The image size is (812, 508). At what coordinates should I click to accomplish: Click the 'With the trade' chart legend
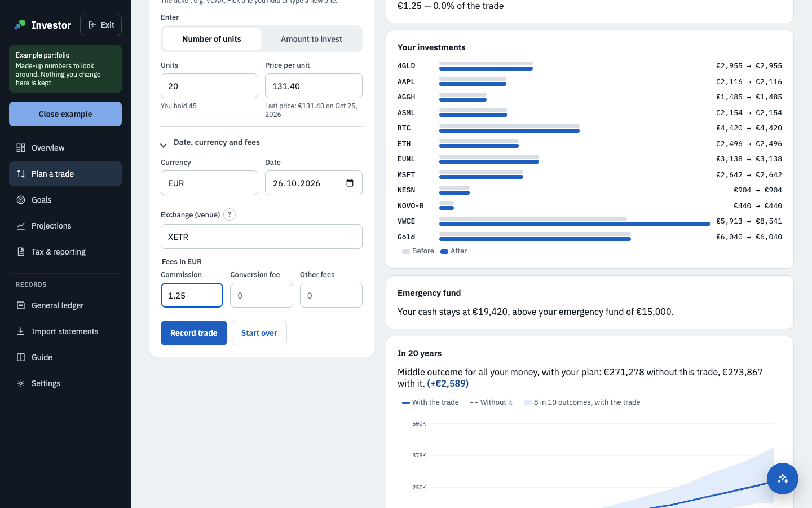tap(430, 402)
